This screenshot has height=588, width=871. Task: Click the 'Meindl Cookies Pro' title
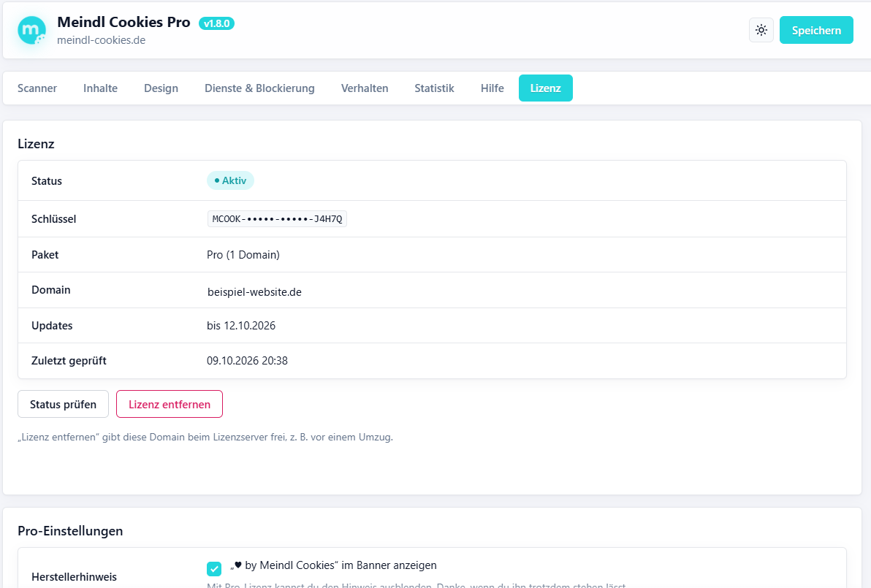pos(124,22)
